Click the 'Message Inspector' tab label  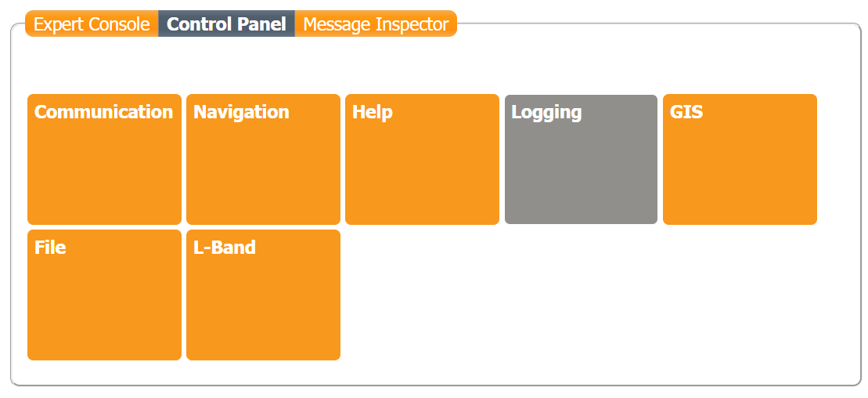pyautogui.click(x=376, y=24)
